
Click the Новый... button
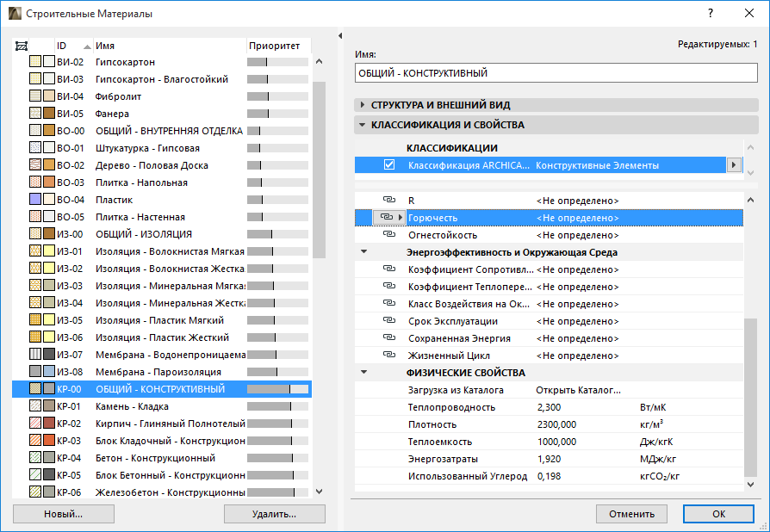coord(64,514)
